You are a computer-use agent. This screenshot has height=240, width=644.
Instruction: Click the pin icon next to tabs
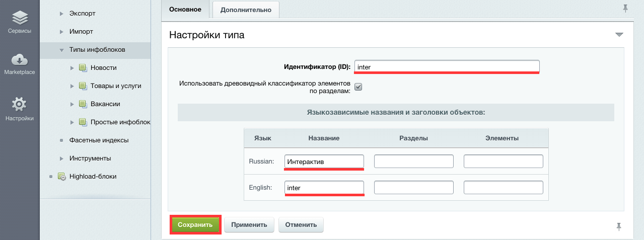coord(625,8)
